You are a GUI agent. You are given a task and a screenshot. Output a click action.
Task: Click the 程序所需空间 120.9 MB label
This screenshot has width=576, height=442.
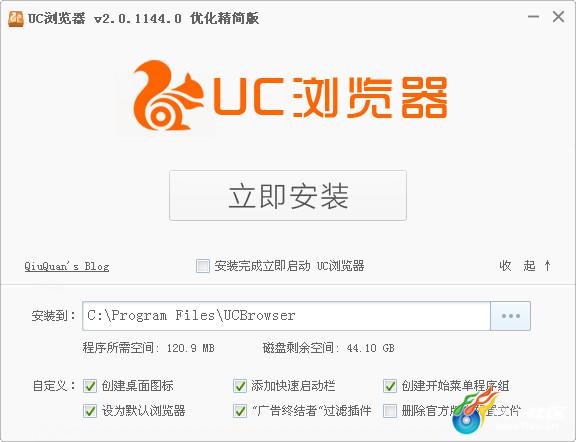tap(149, 348)
